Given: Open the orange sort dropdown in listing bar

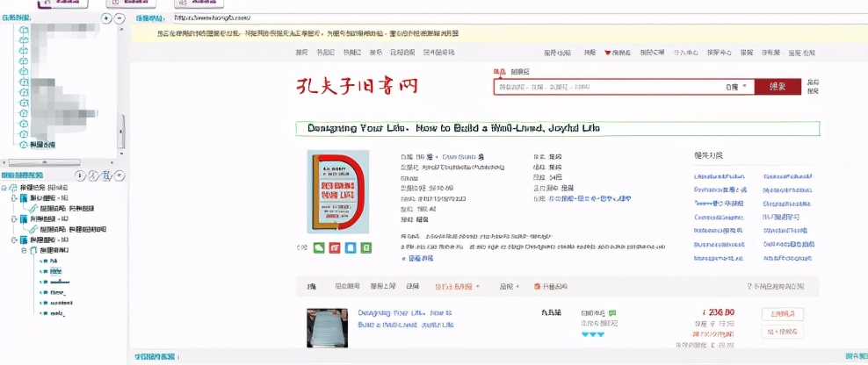Looking at the screenshot, I should [x=457, y=286].
